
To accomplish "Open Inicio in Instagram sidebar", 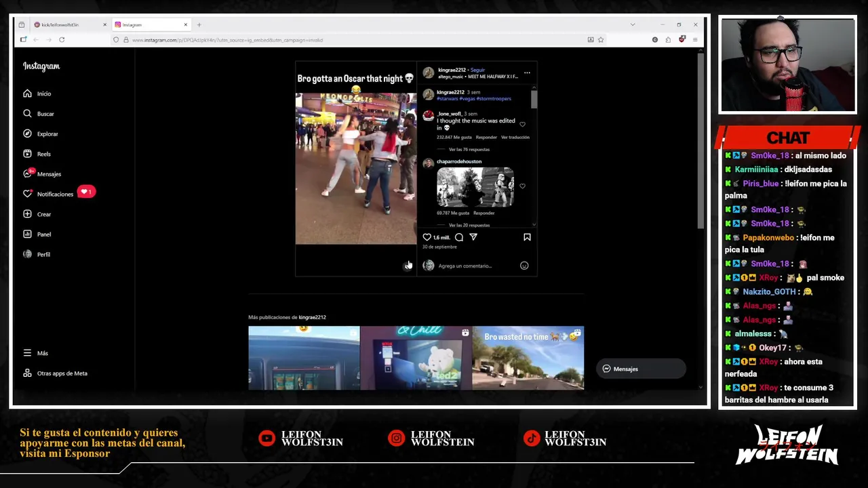I will coord(37,94).
